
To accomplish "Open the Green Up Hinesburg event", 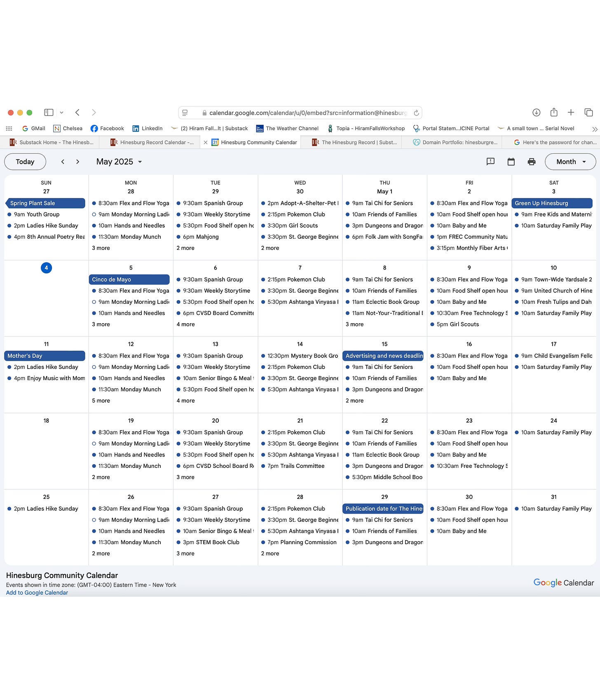I will pyautogui.click(x=552, y=203).
